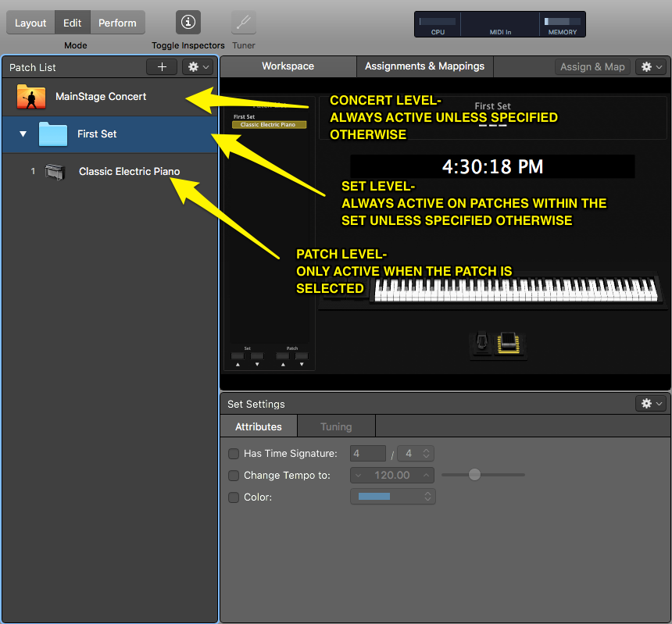Screen dimensions: 672x624
Task: Click the MEMORY meter
Action: click(563, 24)
